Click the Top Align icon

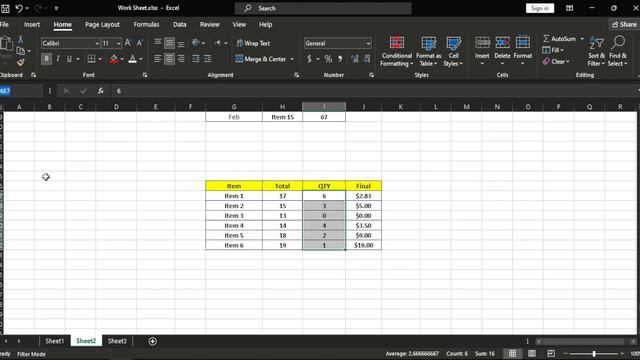[x=158, y=43]
